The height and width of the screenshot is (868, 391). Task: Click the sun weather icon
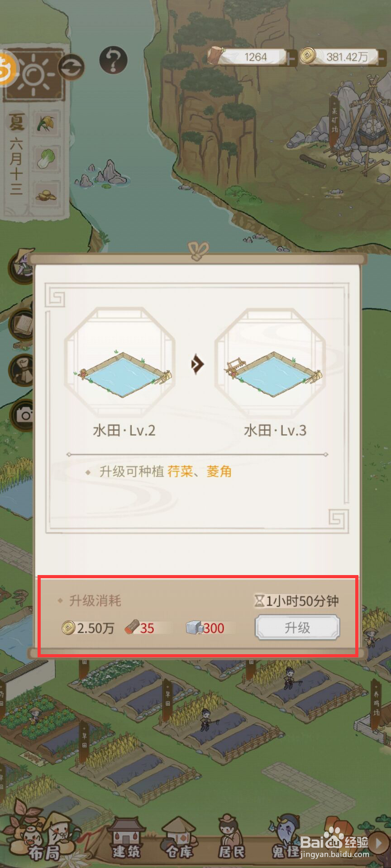(x=34, y=75)
